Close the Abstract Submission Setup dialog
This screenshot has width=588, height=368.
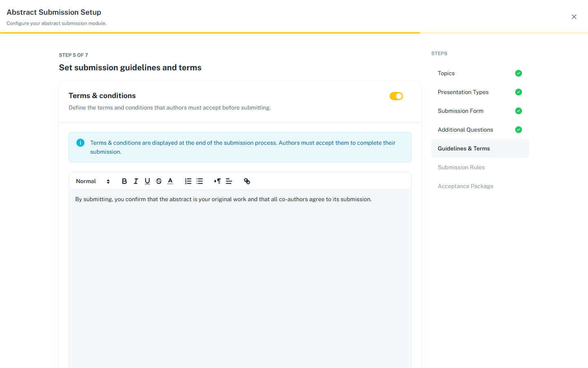(574, 17)
